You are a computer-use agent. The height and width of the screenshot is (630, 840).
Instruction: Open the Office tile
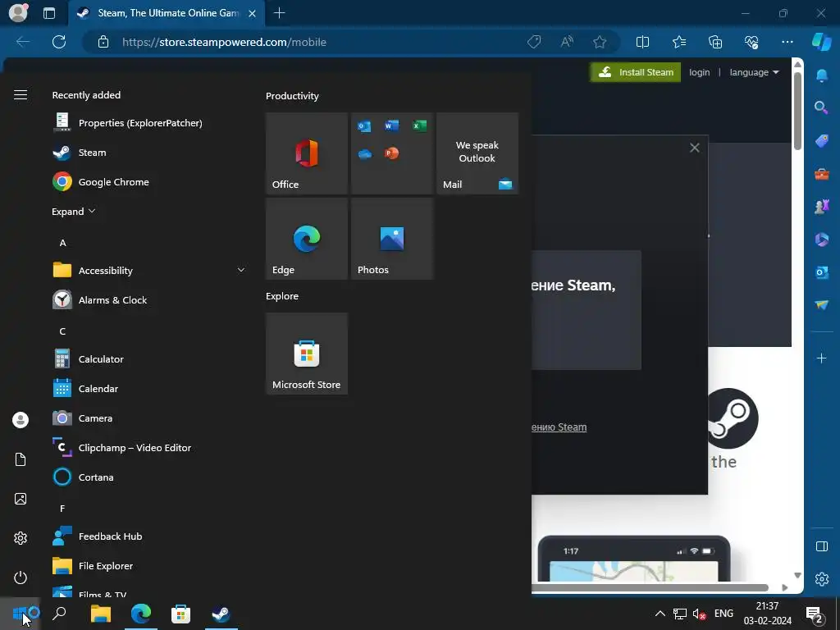(307, 153)
